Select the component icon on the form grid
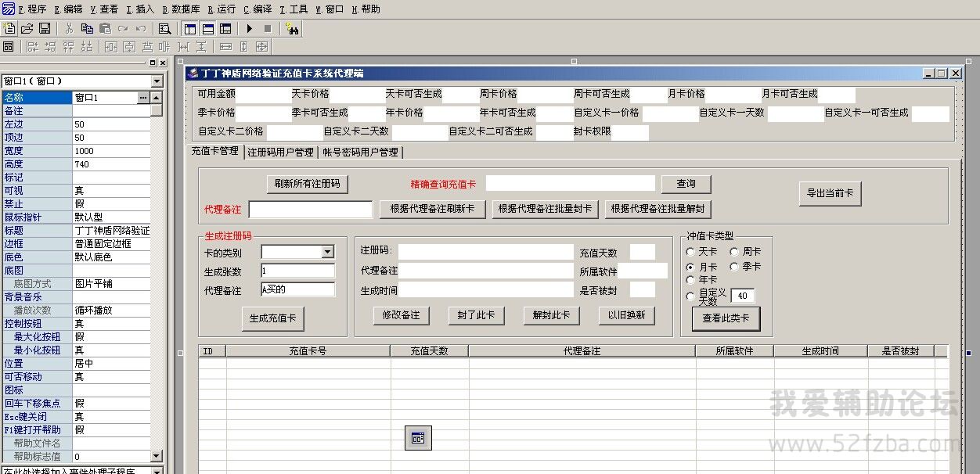This screenshot has height=474, width=980. (418, 438)
